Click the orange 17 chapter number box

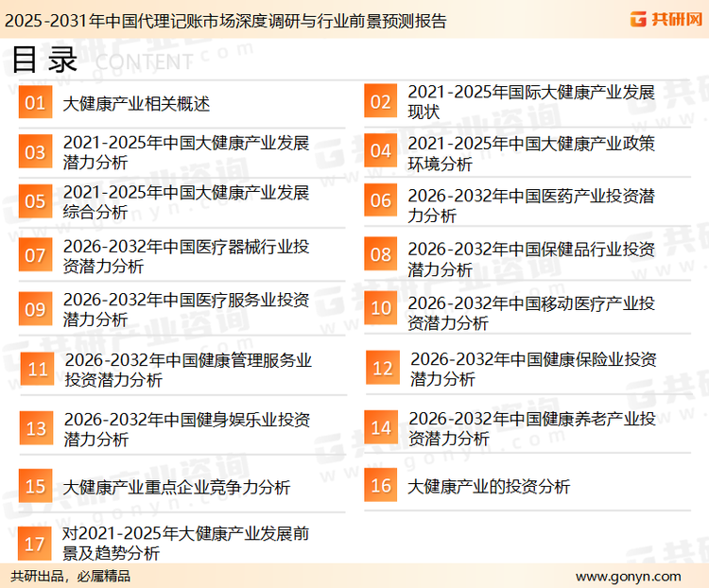tap(34, 544)
